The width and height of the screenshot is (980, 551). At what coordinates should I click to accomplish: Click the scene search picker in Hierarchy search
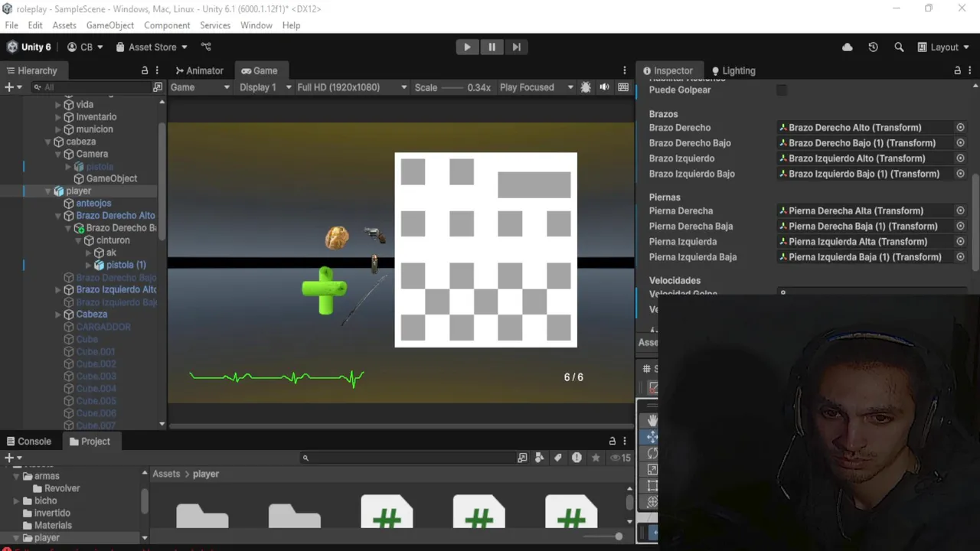(x=158, y=87)
